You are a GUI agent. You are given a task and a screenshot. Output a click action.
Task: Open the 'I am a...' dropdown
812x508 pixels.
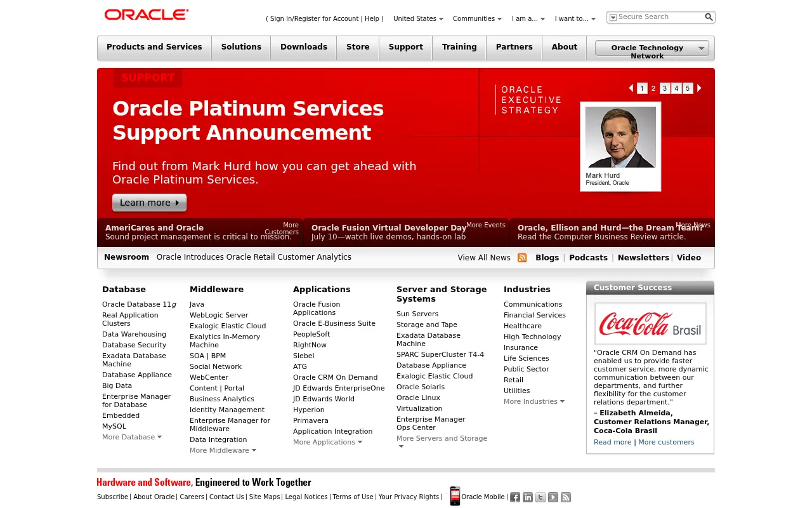[x=528, y=19]
